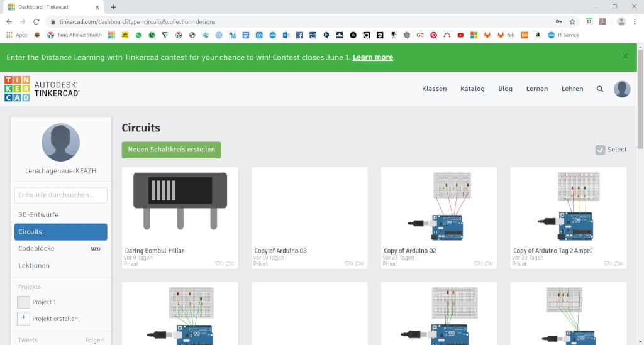Click like heart on Copy of Arduino 03
The width and height of the screenshot is (644, 345).
click(348, 263)
